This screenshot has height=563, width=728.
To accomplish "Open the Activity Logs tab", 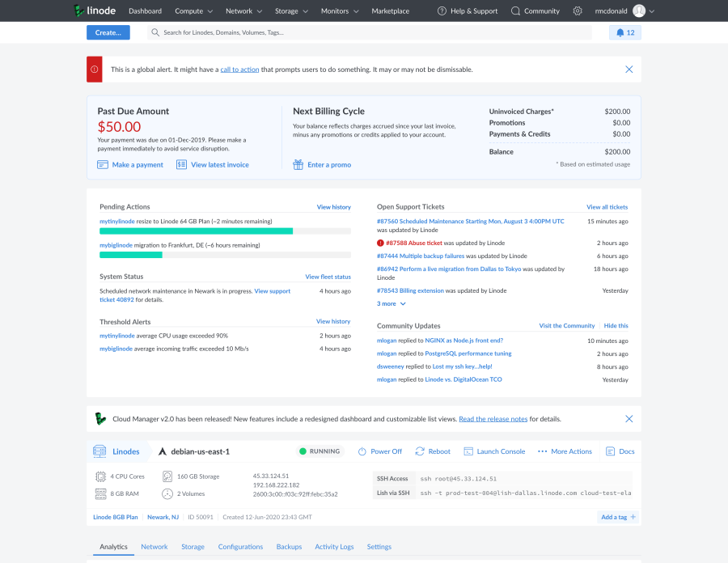I will point(334,546).
